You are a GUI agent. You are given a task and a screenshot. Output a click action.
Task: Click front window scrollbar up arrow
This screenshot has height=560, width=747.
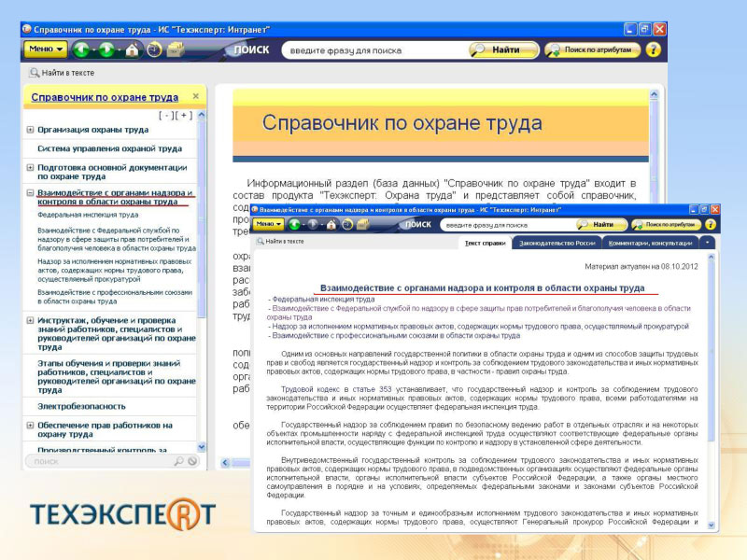coord(711,258)
